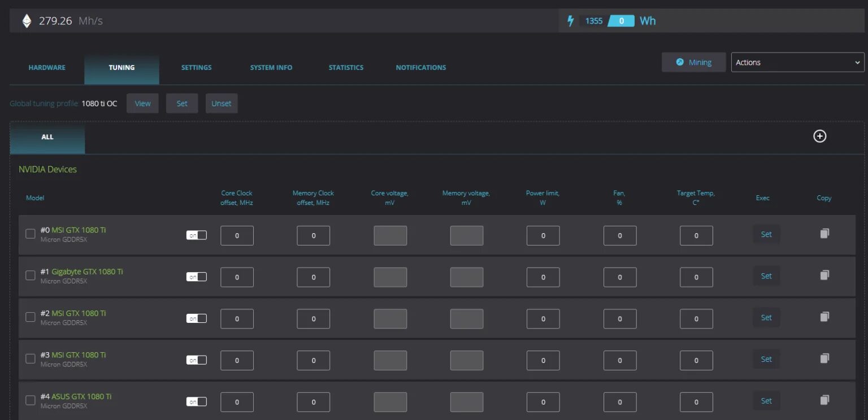
Task: Unset the global tuning profile
Action: (222, 103)
